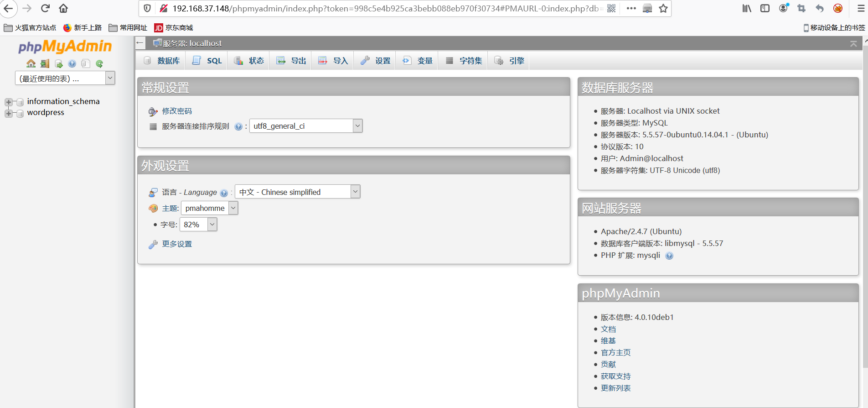The width and height of the screenshot is (868, 408).
Task: Click the browser address bar URL
Action: [387, 8]
